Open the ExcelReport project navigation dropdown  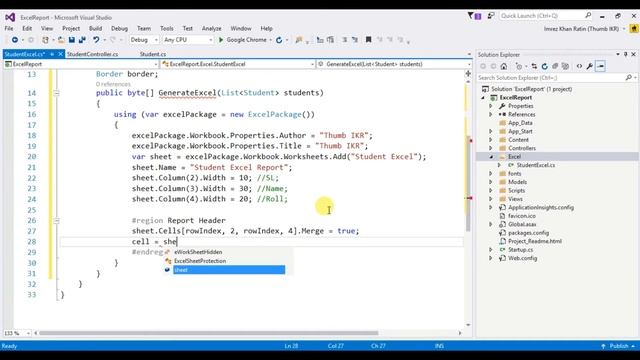[x=81, y=64]
